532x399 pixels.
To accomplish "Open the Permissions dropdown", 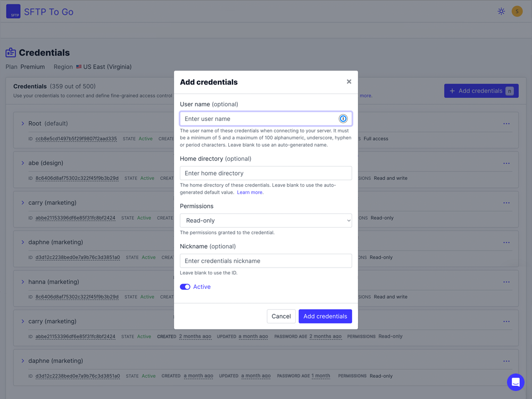I will pos(265,220).
